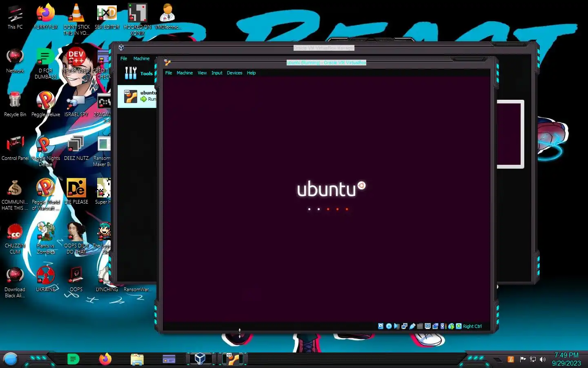Click the Windows Start orb
This screenshot has width=588, height=368.
pyautogui.click(x=10, y=359)
